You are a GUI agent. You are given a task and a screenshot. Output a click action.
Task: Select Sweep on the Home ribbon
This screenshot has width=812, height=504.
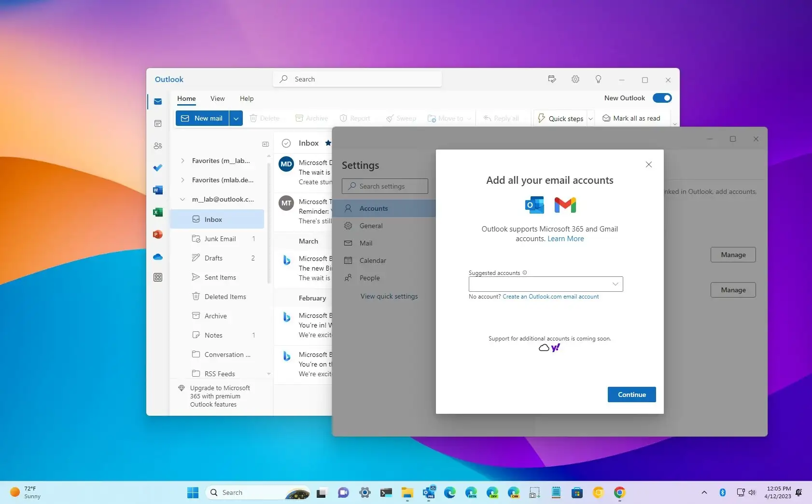pos(401,118)
